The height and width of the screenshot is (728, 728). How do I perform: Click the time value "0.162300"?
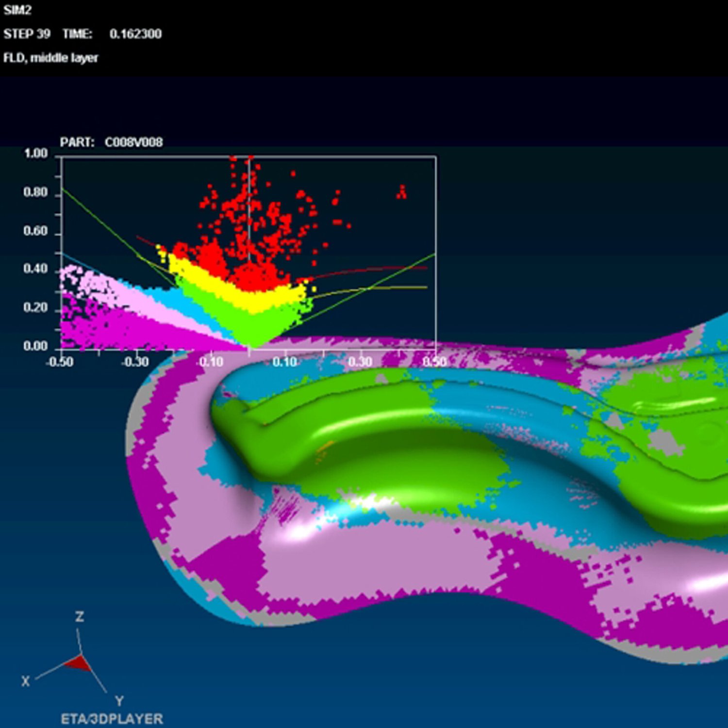click(x=135, y=34)
